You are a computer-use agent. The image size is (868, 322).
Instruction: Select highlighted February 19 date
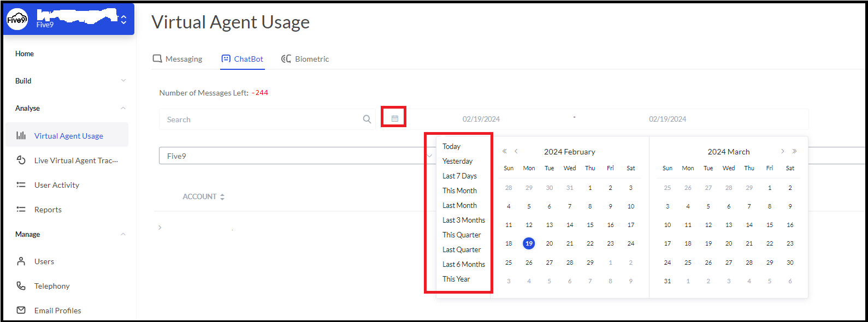pos(529,243)
